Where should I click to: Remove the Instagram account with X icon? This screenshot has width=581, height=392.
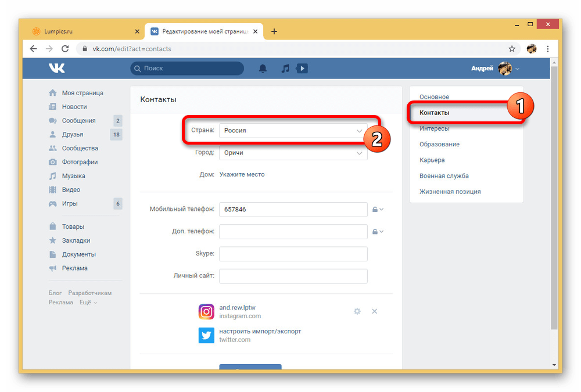375,311
